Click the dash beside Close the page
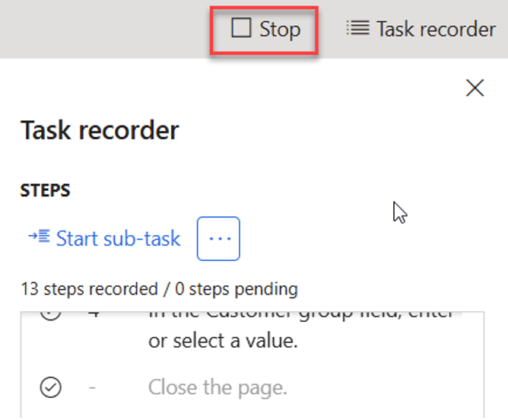Screen dimensions: 508x420 [x=92, y=388]
